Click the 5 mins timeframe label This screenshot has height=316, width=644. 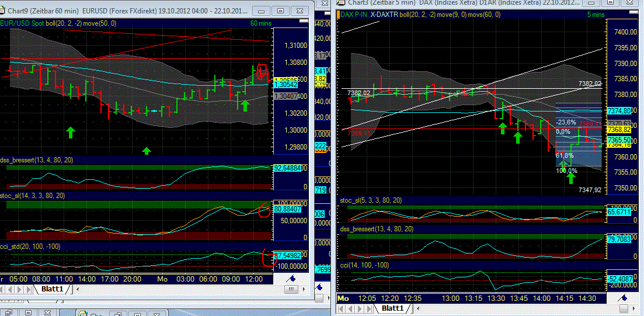tap(596, 15)
